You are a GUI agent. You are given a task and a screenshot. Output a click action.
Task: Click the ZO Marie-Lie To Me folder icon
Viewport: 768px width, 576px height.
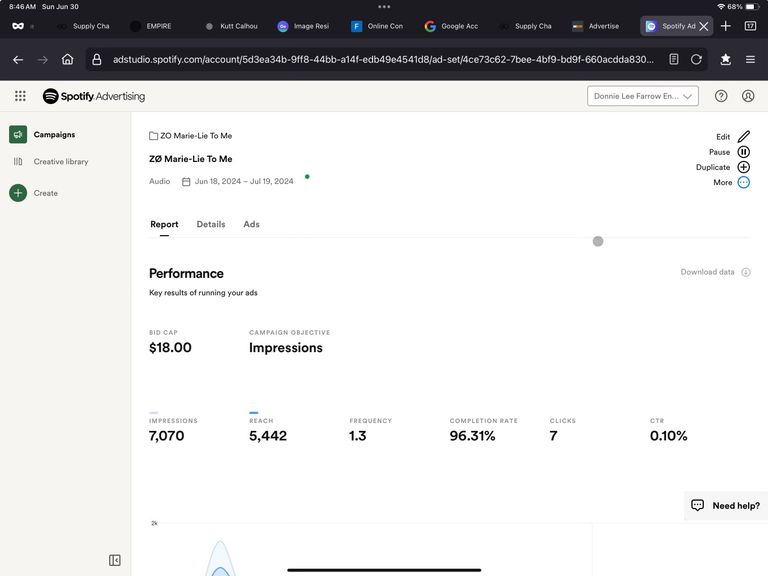153,136
